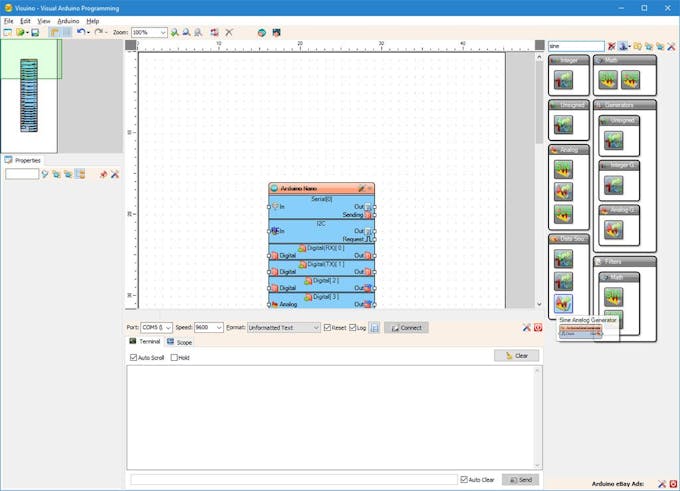
Task: Collapse the Filters palette group header
Action: click(x=624, y=262)
